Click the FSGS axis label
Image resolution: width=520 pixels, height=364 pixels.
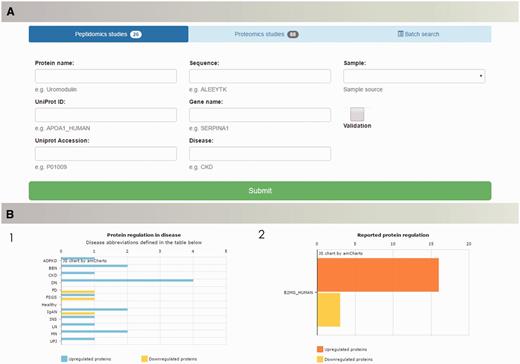pyautogui.click(x=51, y=297)
